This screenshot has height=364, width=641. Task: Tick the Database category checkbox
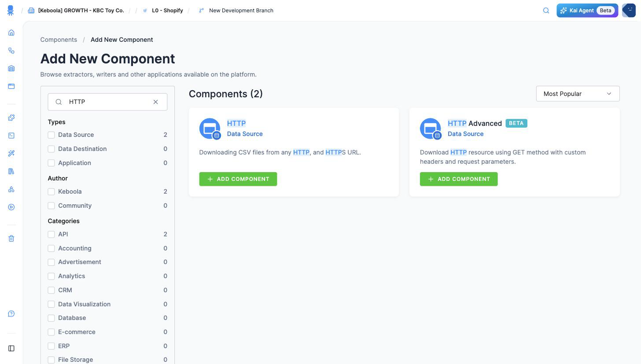point(52,318)
